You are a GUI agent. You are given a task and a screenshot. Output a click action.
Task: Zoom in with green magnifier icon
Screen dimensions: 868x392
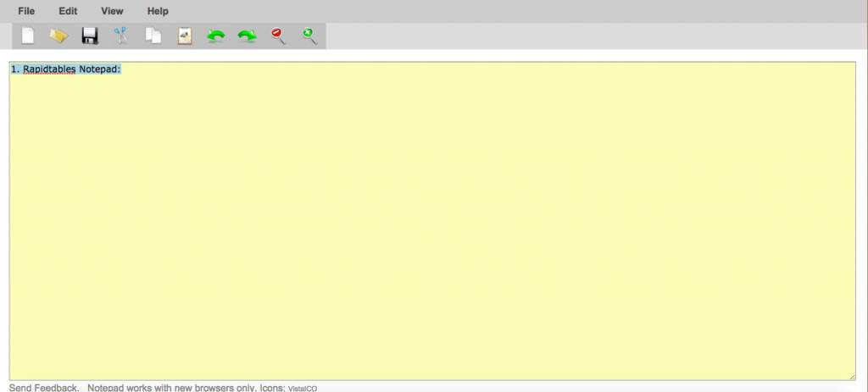coord(310,36)
